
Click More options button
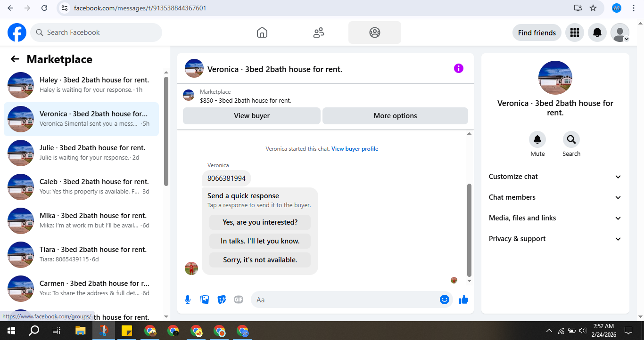click(395, 116)
